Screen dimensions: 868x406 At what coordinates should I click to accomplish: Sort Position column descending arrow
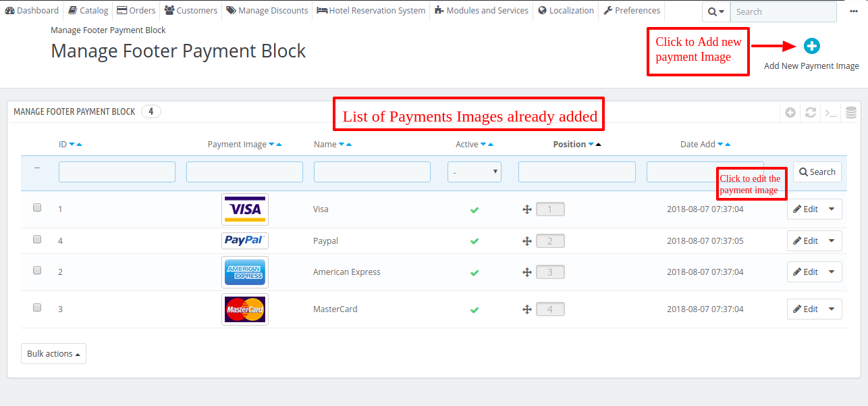click(x=591, y=145)
